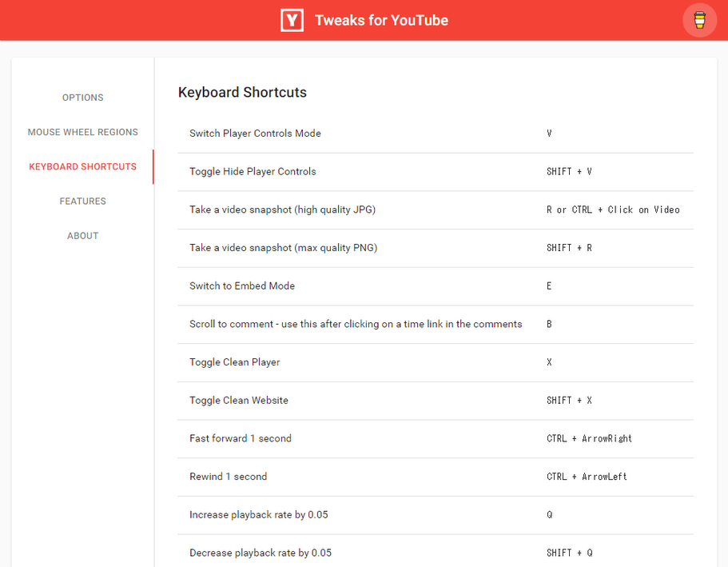Image resolution: width=728 pixels, height=567 pixels.
Task: Click the Tweaks for YouTube title
Action: click(382, 21)
